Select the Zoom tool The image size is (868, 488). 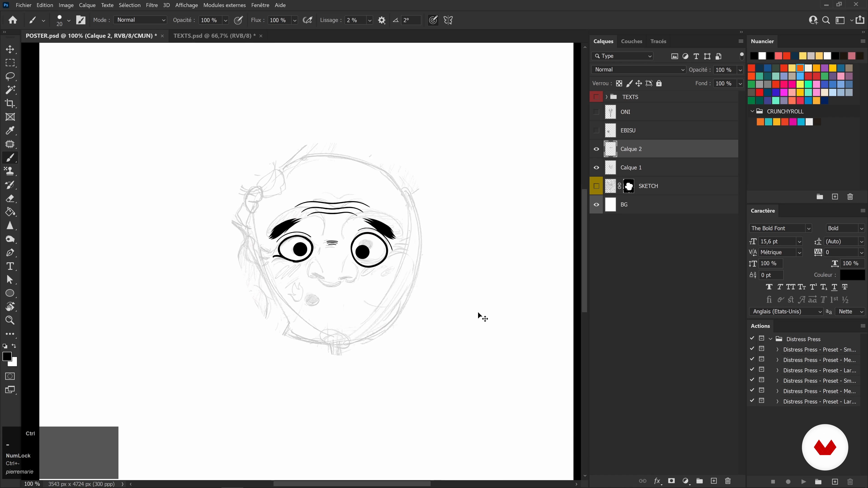10,320
